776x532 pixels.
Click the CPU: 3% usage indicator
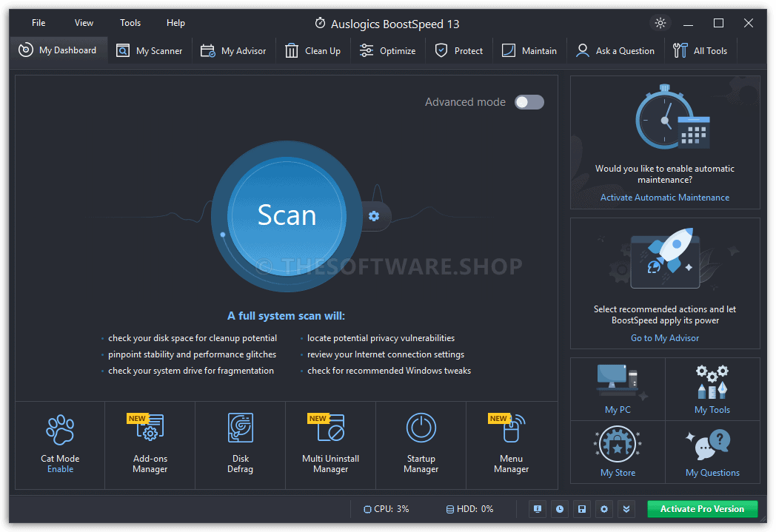click(386, 509)
